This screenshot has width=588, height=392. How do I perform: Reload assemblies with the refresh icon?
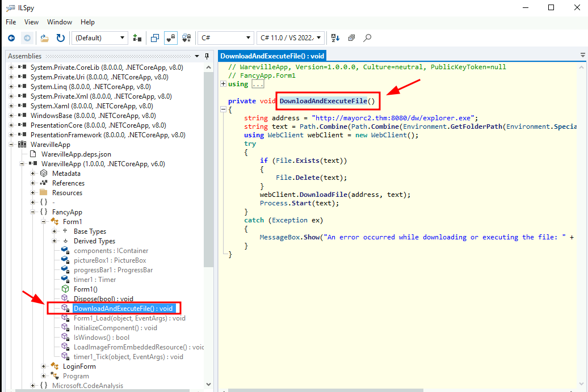[x=60, y=38]
